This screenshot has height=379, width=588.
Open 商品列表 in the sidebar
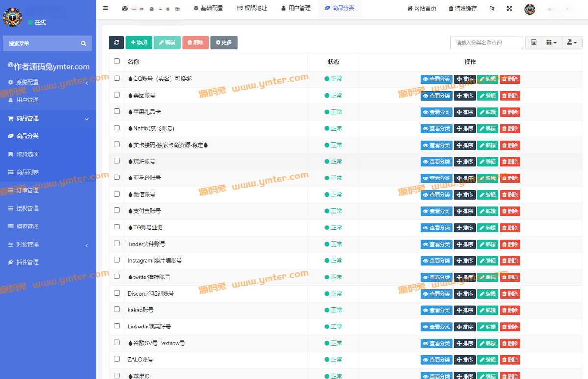point(48,173)
